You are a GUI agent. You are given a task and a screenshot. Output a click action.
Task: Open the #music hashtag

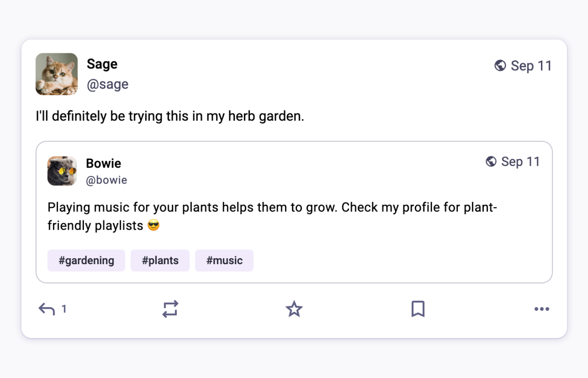coord(224,260)
